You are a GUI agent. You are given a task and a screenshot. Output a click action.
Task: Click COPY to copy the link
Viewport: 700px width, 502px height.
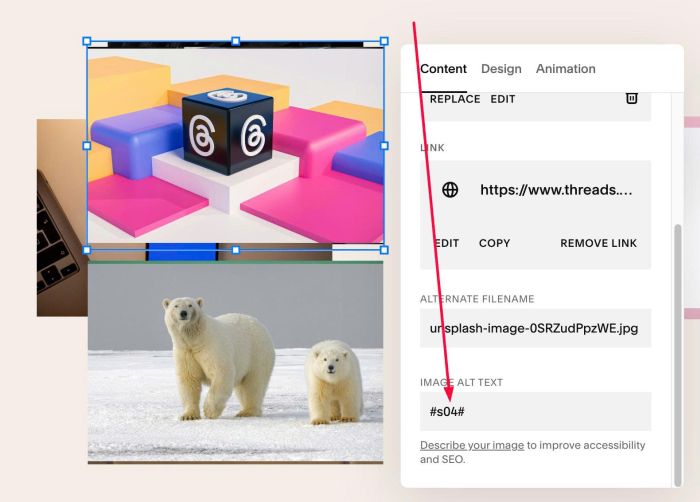[x=494, y=243]
